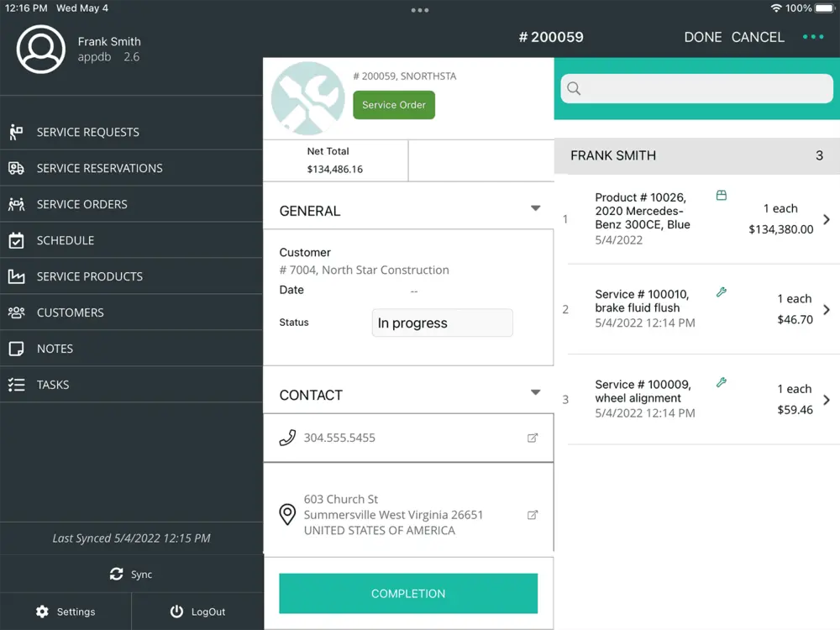Open TASKS menu item
This screenshot has width=840, height=630.
[131, 385]
